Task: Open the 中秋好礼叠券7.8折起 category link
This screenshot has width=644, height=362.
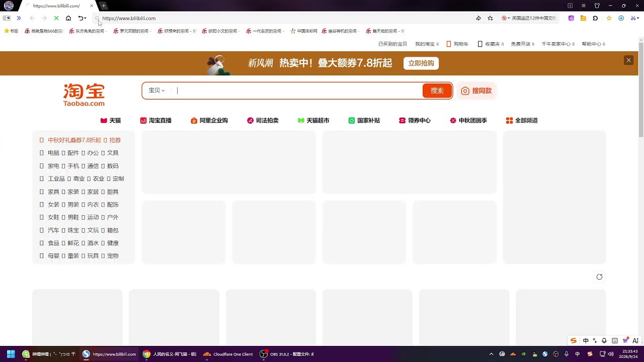Action: click(x=74, y=140)
